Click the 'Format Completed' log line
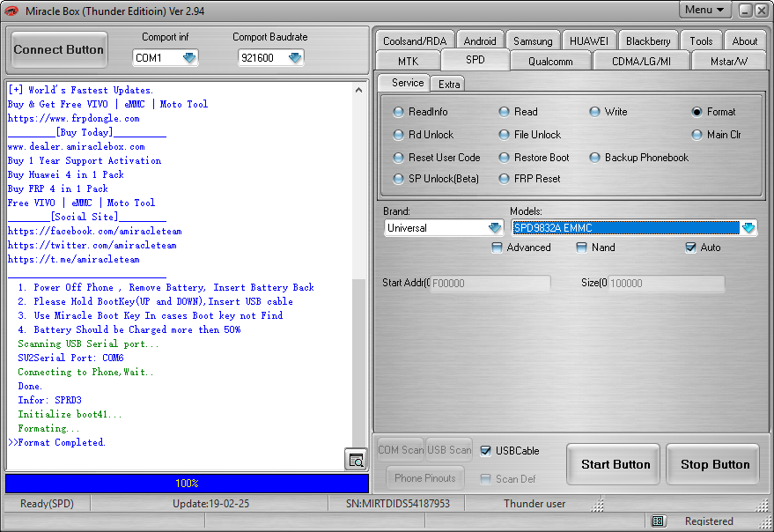Viewport: 774px width, 532px height. click(56, 442)
